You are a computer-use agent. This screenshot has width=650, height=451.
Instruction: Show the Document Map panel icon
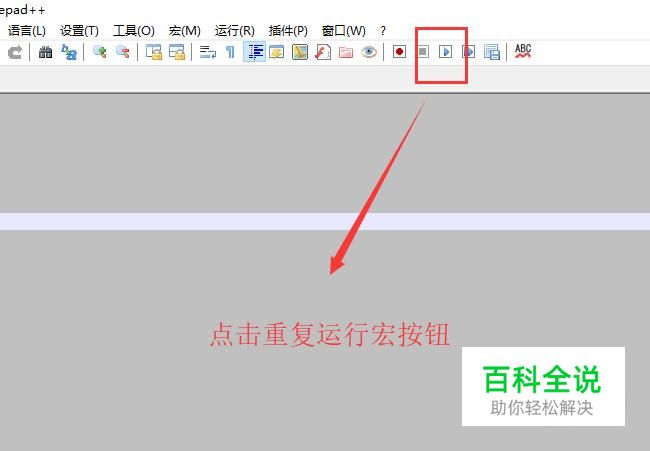pyautogui.click(x=300, y=52)
